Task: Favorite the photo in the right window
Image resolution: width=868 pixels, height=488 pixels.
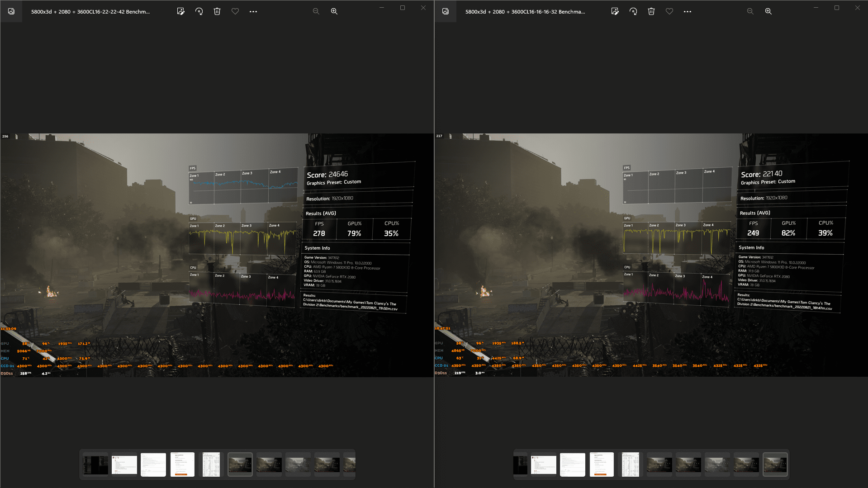Action: [x=669, y=11]
